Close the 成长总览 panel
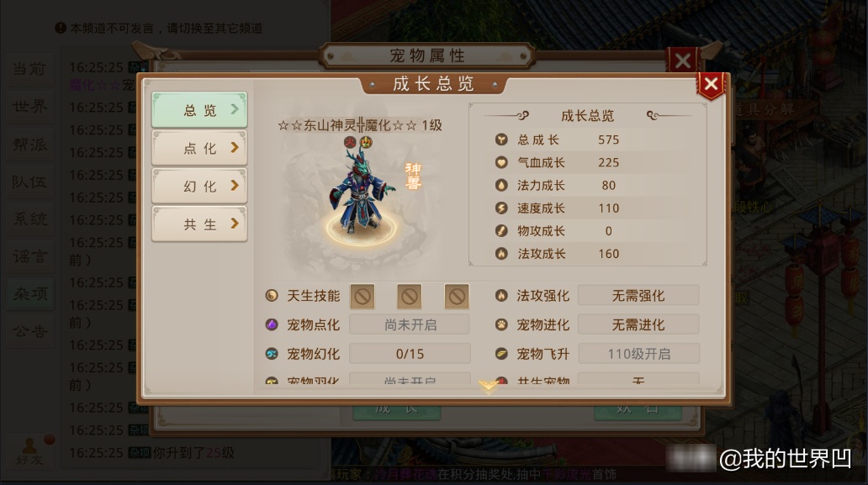Image resolution: width=868 pixels, height=485 pixels. coord(711,85)
